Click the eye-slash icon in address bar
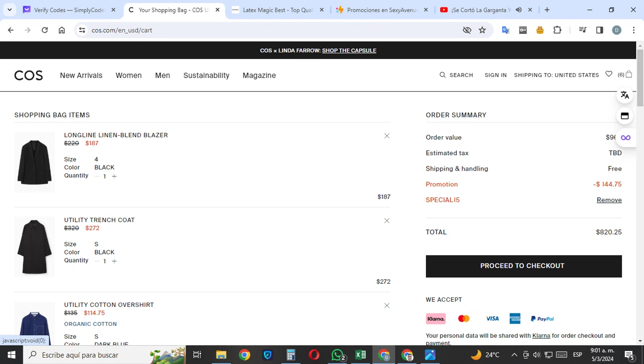 [x=467, y=30]
